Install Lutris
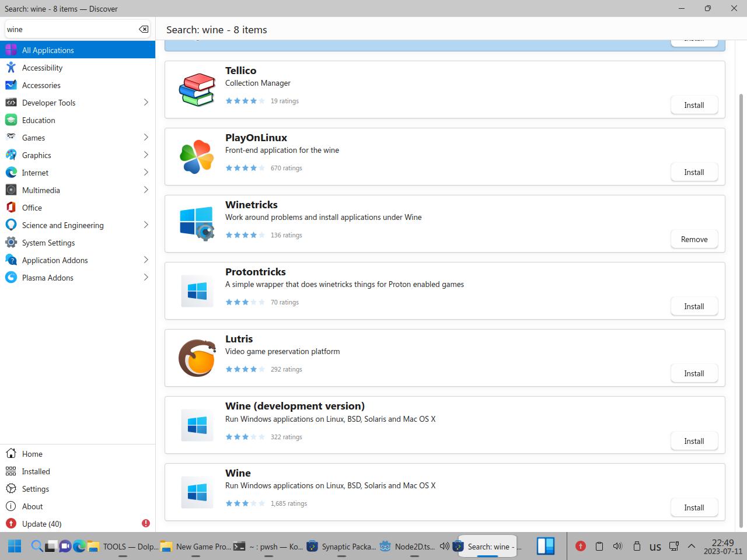The image size is (747, 560). 694,373
